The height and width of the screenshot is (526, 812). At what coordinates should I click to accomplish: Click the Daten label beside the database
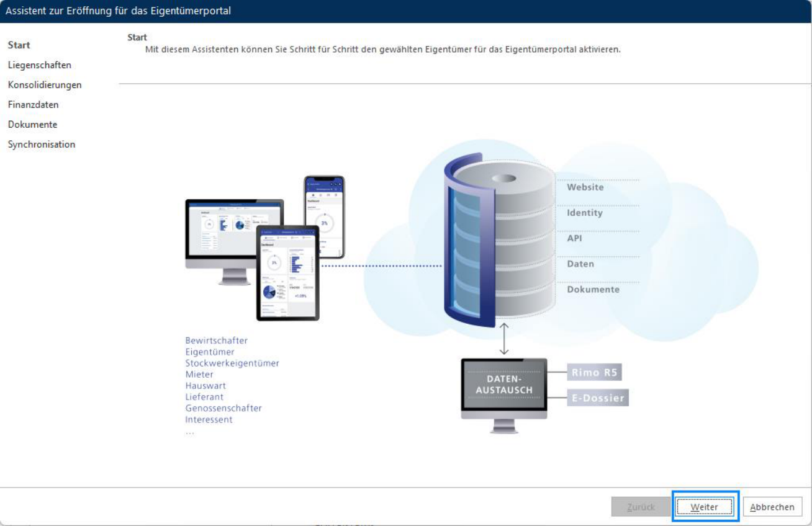(x=580, y=264)
